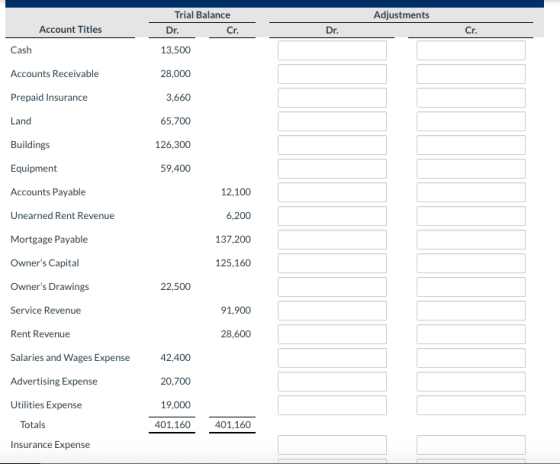Click the Salaries and Wages value 42,400

(175, 358)
